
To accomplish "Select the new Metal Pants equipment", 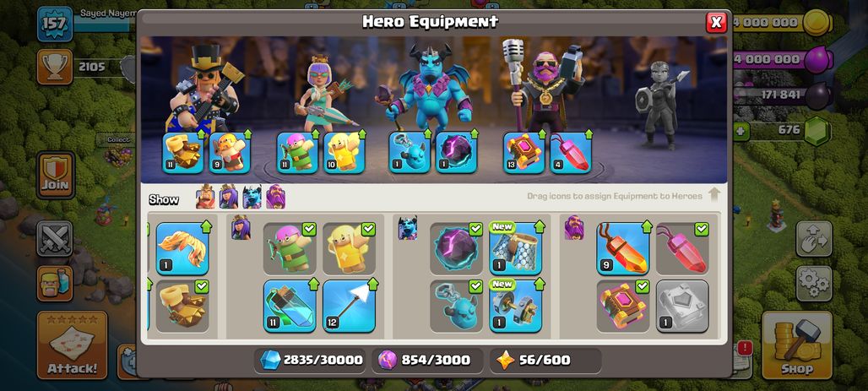I will point(515,248).
